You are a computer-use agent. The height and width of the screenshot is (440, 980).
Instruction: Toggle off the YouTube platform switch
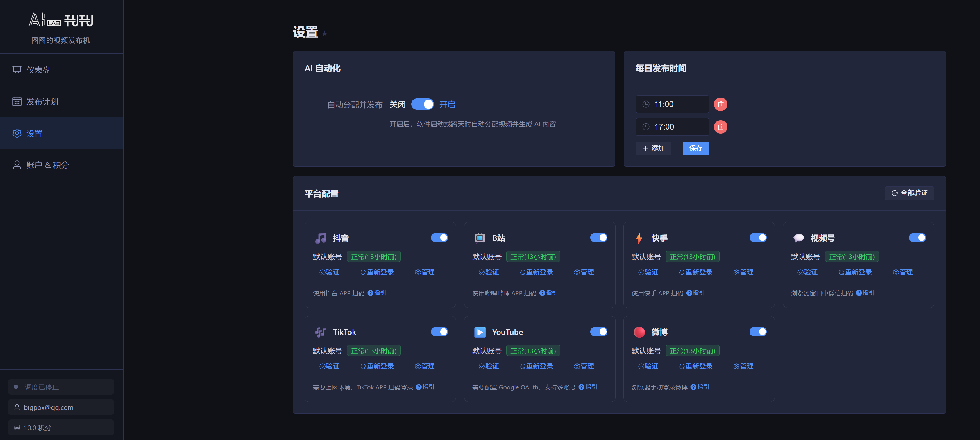[x=598, y=331]
